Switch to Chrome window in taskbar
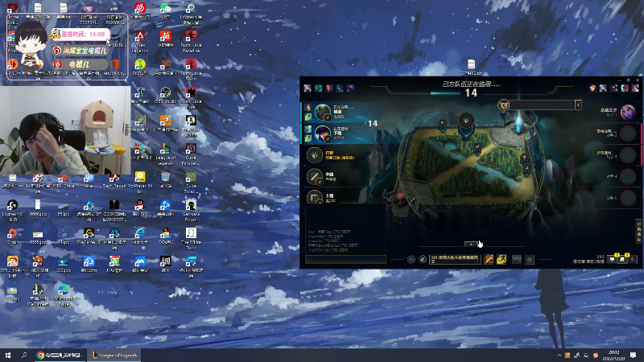Screen dimensions: 644x362 pos(60,355)
